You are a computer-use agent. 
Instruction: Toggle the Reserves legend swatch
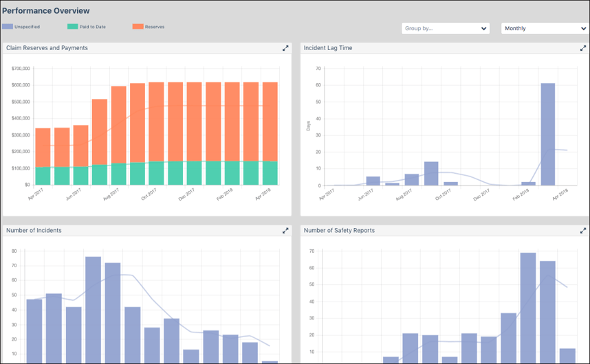click(138, 27)
